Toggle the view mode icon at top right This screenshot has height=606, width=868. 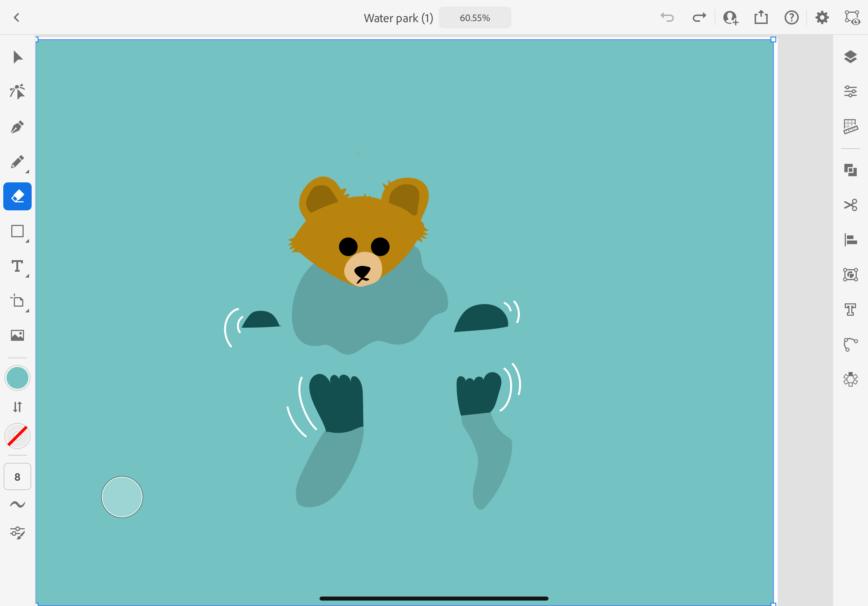pyautogui.click(x=852, y=18)
